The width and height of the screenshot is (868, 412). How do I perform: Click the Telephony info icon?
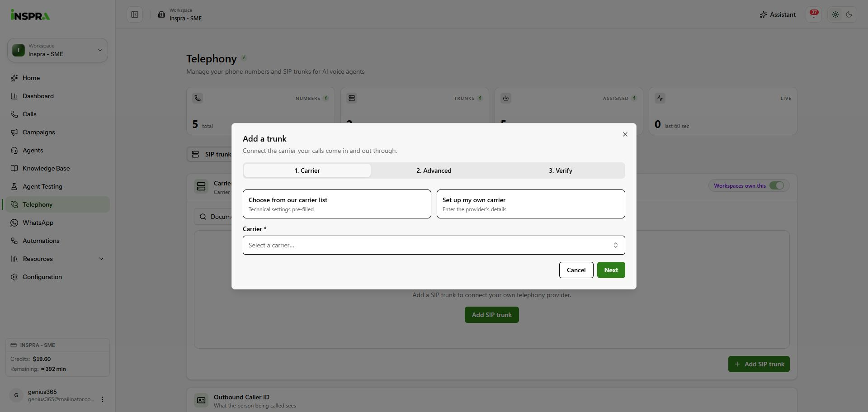tap(244, 58)
